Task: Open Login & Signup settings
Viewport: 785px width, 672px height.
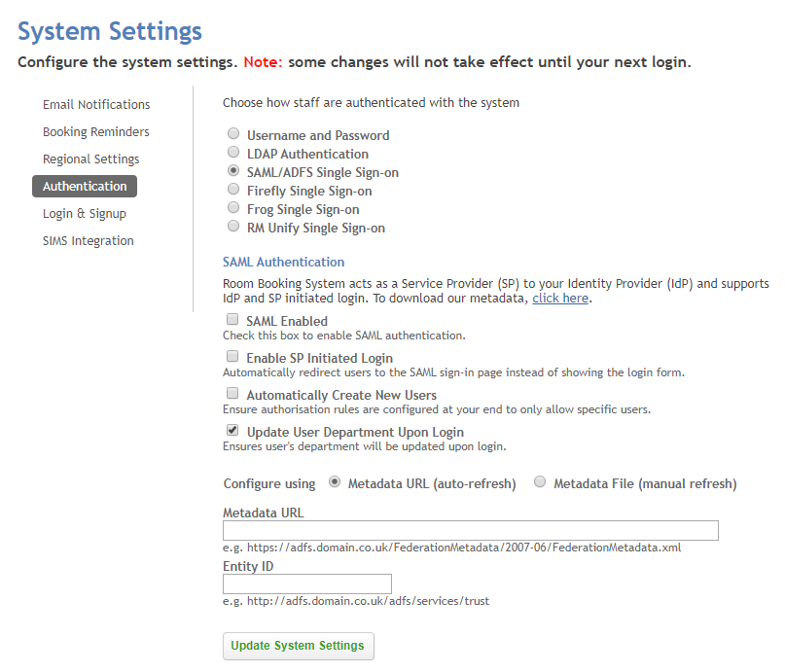Action: click(x=85, y=213)
